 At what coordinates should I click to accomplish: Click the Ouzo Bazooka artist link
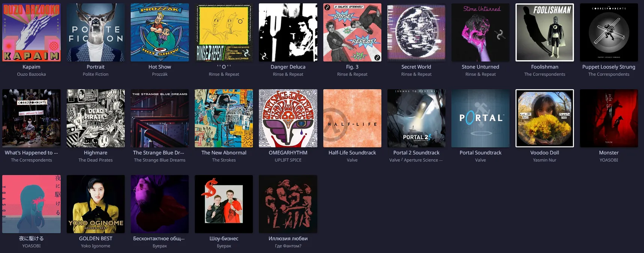31,74
